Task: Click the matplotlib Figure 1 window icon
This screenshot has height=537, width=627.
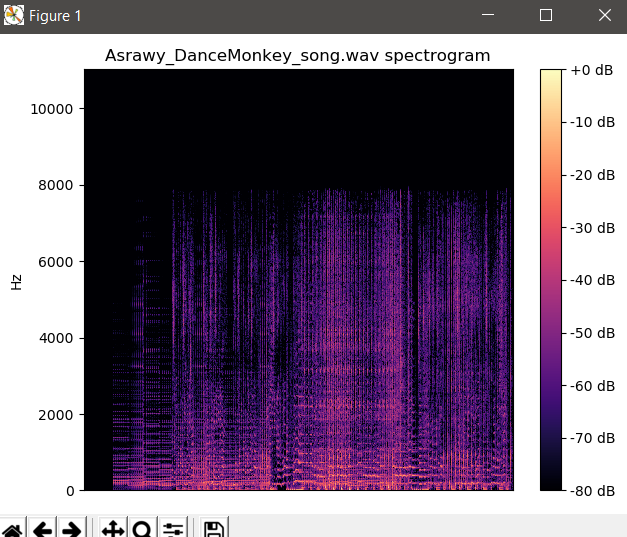Action: (x=14, y=16)
